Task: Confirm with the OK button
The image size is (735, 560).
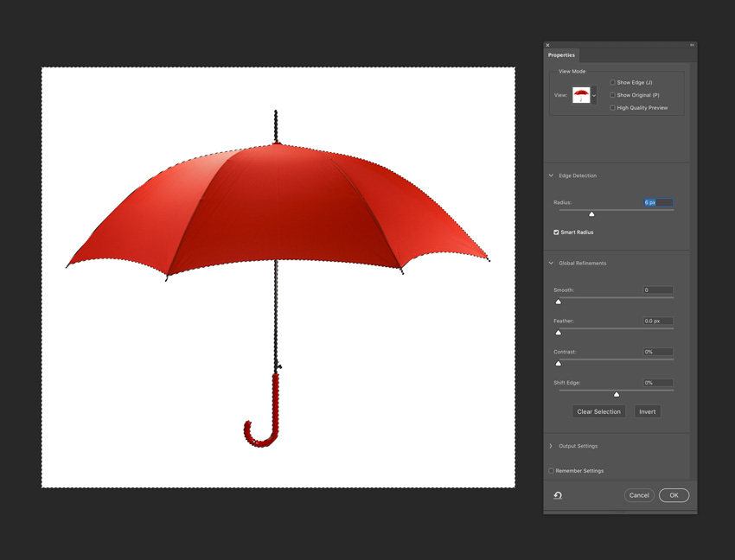Action: coord(674,495)
